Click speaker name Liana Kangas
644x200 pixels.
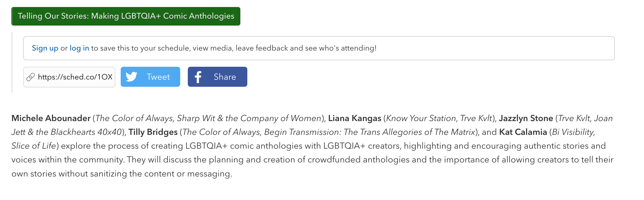coord(354,118)
